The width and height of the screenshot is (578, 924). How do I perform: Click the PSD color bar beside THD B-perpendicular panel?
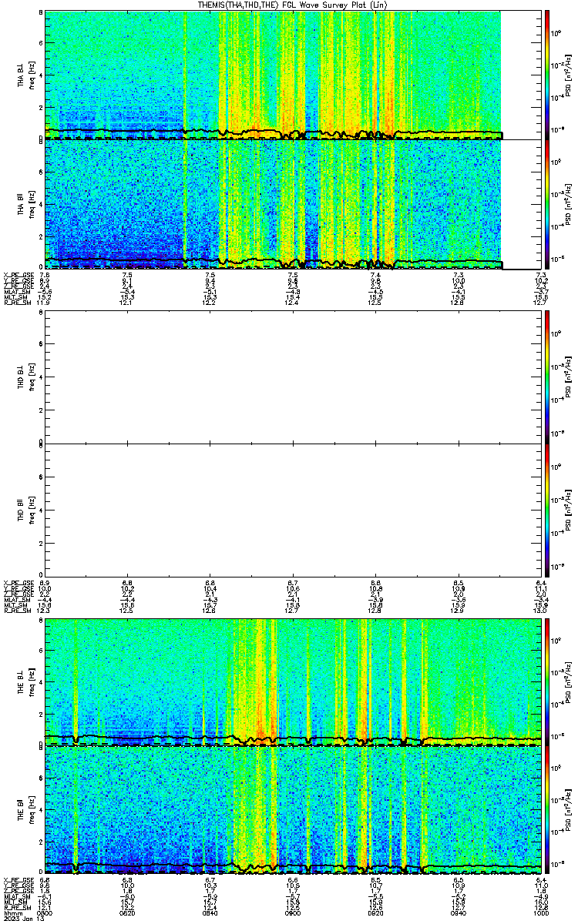pos(546,376)
